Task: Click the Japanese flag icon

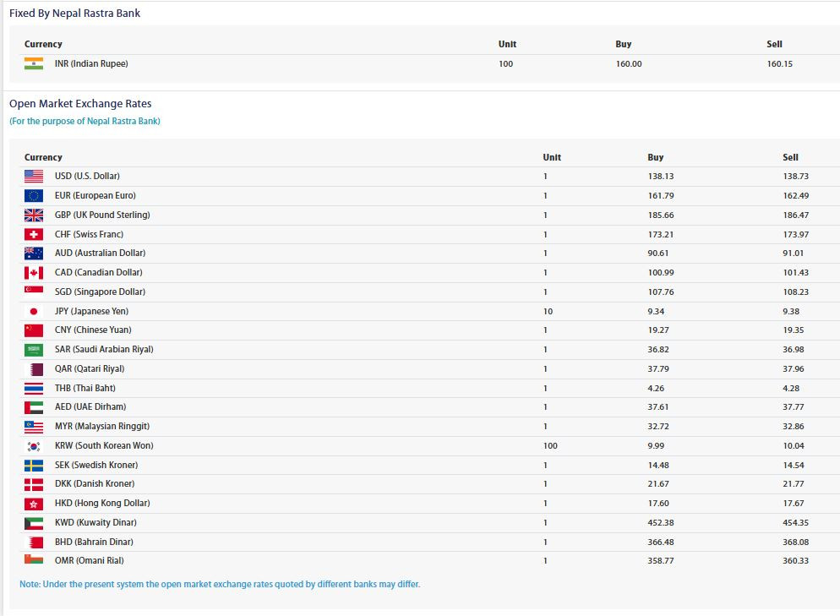Action: point(34,311)
